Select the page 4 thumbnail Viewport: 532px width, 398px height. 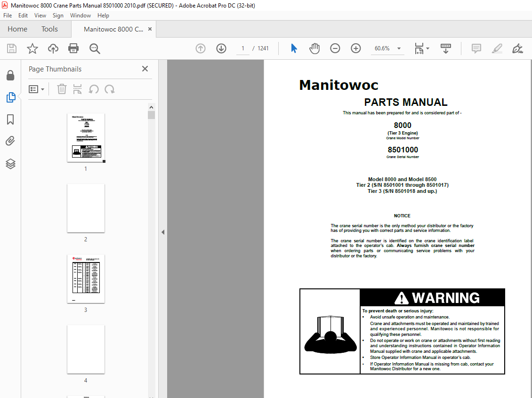click(86, 349)
